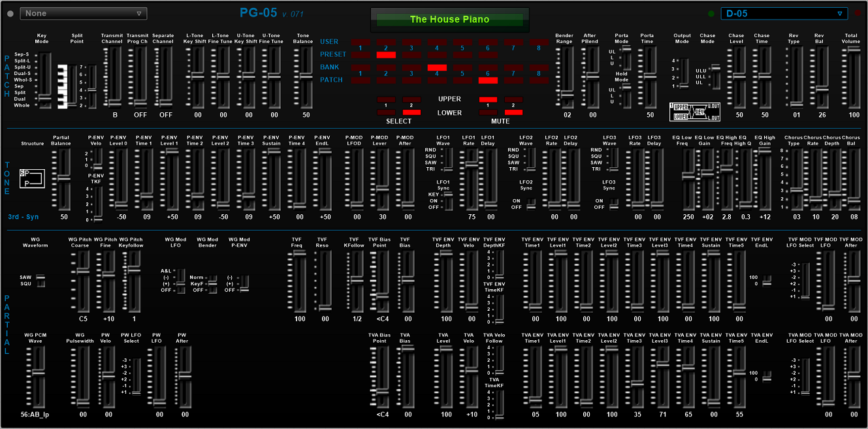Toggle Lower Mute partial 2 button
The width and height of the screenshot is (868, 429).
[x=513, y=112]
